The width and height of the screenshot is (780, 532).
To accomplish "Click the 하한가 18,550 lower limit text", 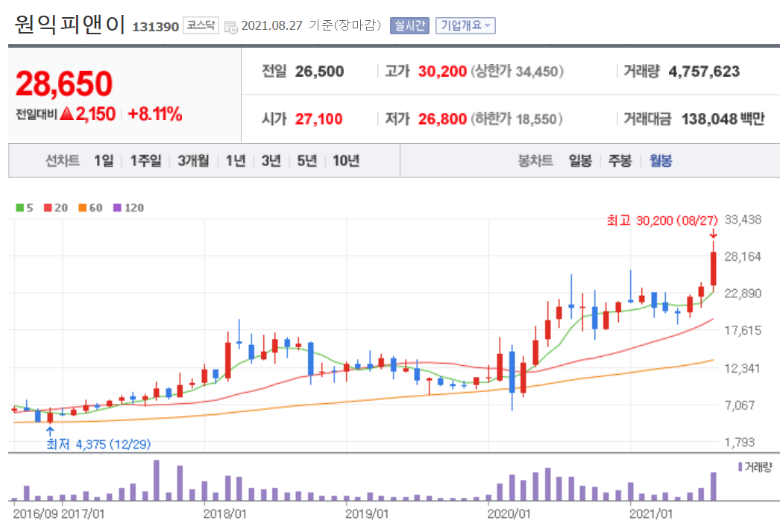I will tap(516, 119).
